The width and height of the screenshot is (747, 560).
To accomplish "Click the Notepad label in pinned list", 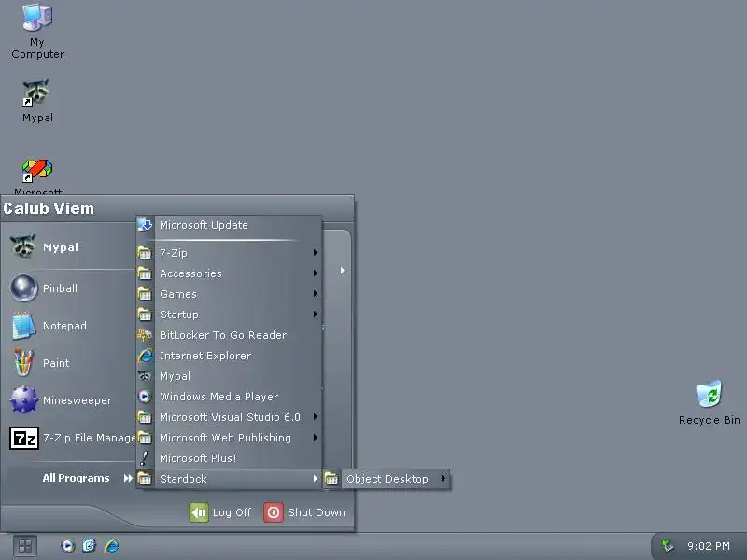I will (x=64, y=326).
